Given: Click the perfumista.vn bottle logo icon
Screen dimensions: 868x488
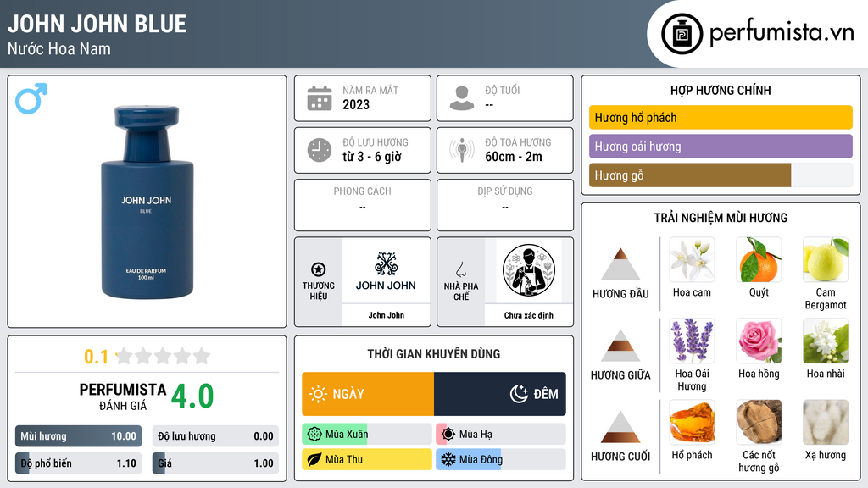Looking at the screenshot, I should (682, 34).
